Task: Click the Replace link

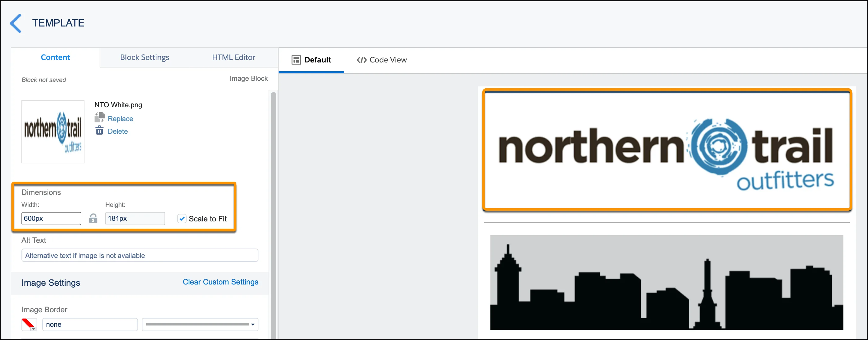Action: [120, 119]
